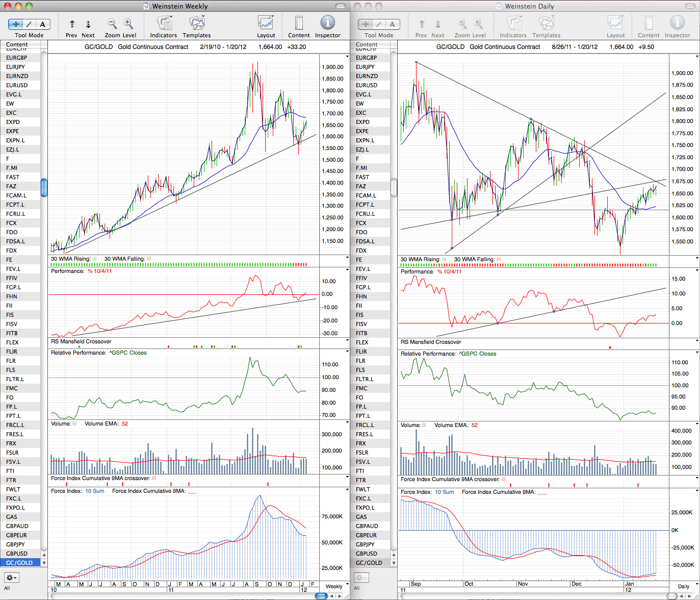This screenshot has width=700, height=600.
Task: Click 10 Sum Force Index value in Weekly
Action: click(94, 491)
